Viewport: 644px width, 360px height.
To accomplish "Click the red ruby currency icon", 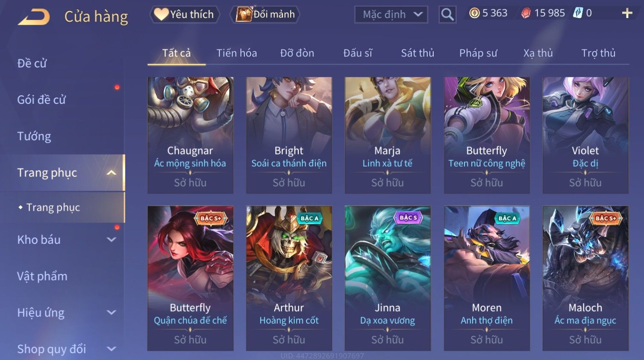I will pos(526,13).
